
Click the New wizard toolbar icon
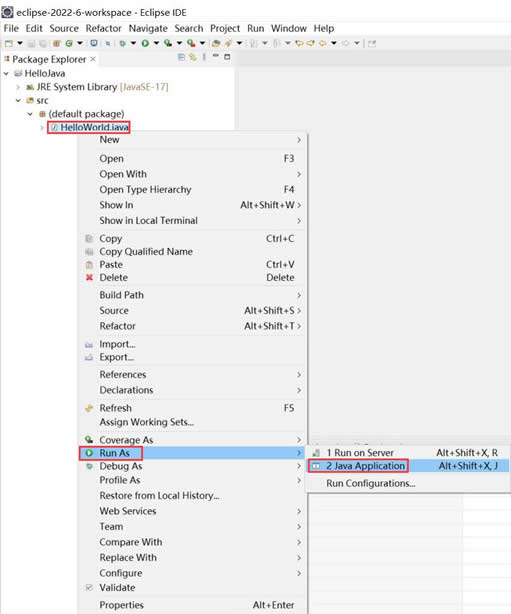click(x=9, y=43)
